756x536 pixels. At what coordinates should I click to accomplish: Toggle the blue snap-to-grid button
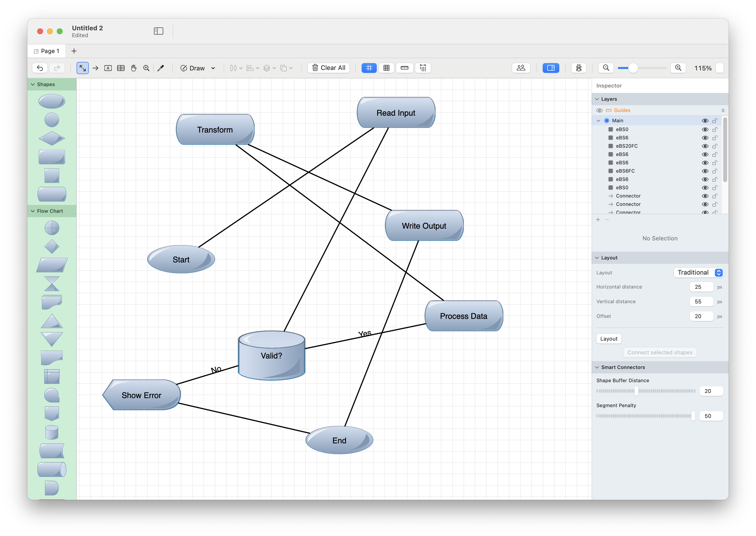[x=369, y=68]
